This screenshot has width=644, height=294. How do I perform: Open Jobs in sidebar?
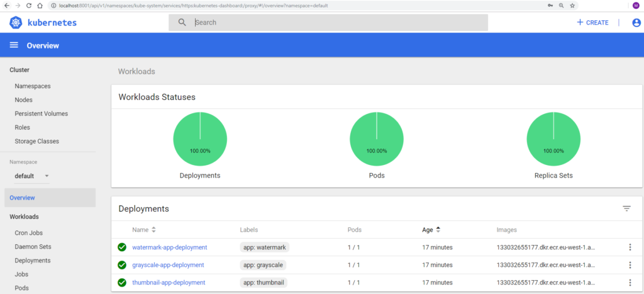click(x=21, y=274)
